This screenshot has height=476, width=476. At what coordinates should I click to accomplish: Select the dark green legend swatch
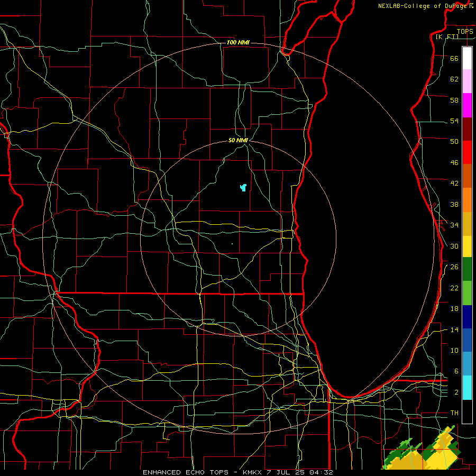click(467, 269)
